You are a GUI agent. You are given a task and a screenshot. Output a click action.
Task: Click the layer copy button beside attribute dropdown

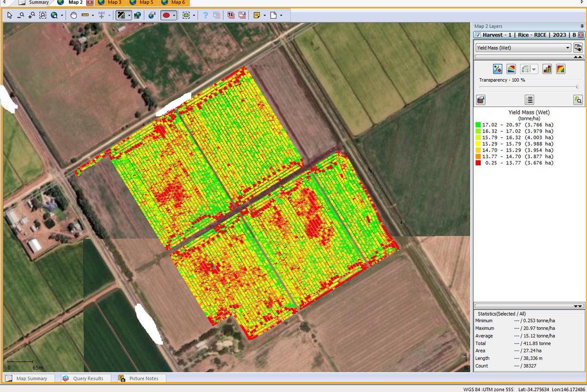[x=578, y=47]
